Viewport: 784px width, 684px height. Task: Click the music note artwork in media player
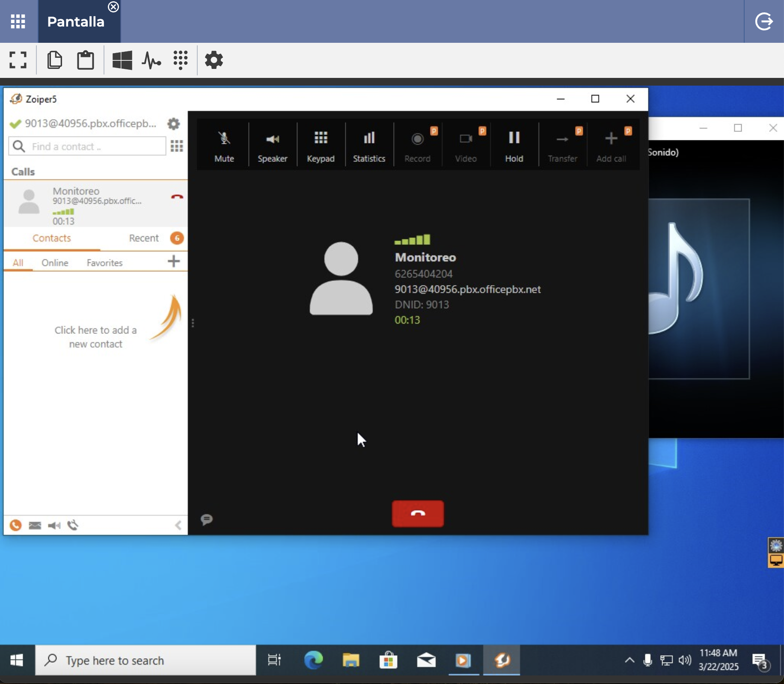point(699,288)
